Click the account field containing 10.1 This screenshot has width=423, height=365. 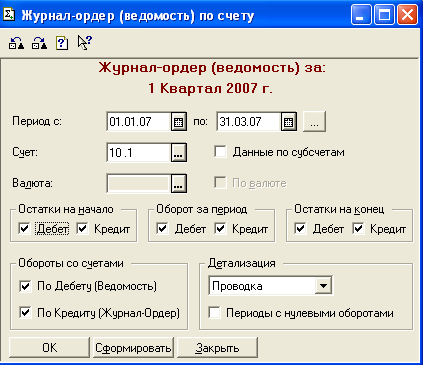(x=139, y=153)
